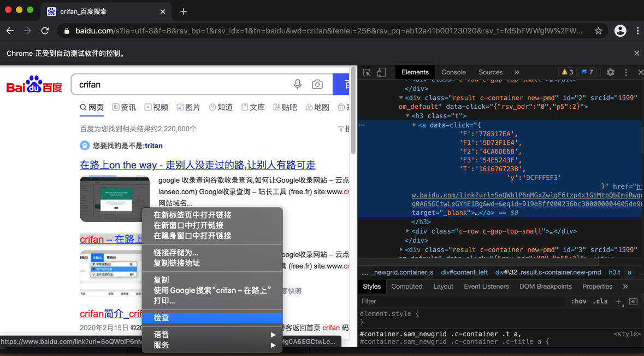This screenshot has height=356, width=644.
Task: Open Chrome three-dot menu
Action: point(637,31)
